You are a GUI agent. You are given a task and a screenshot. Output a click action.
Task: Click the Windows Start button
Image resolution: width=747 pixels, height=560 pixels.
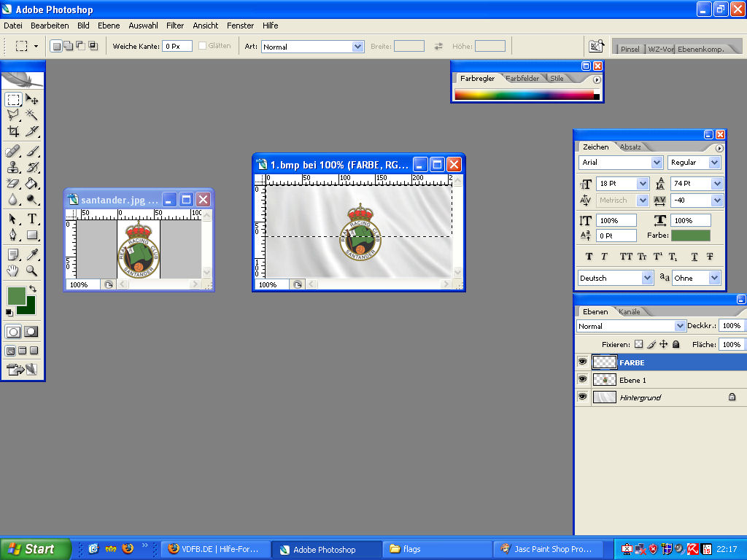[36, 549]
